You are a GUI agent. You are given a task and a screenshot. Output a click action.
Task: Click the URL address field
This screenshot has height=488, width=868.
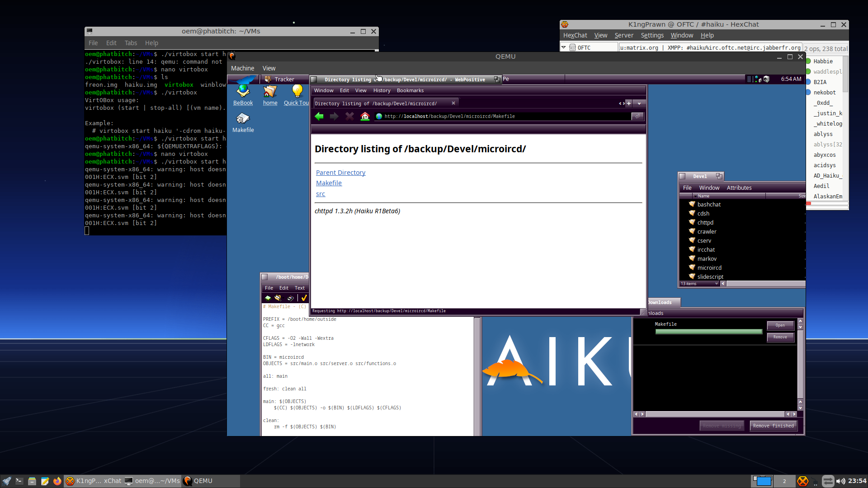click(x=502, y=116)
